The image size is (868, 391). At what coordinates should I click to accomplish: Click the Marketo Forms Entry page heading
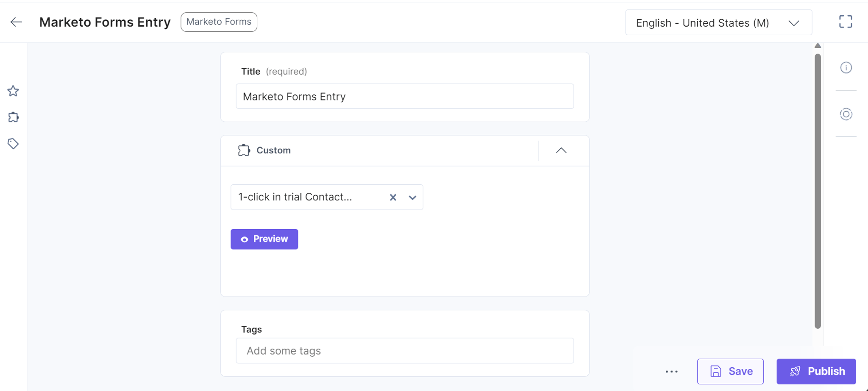(105, 22)
